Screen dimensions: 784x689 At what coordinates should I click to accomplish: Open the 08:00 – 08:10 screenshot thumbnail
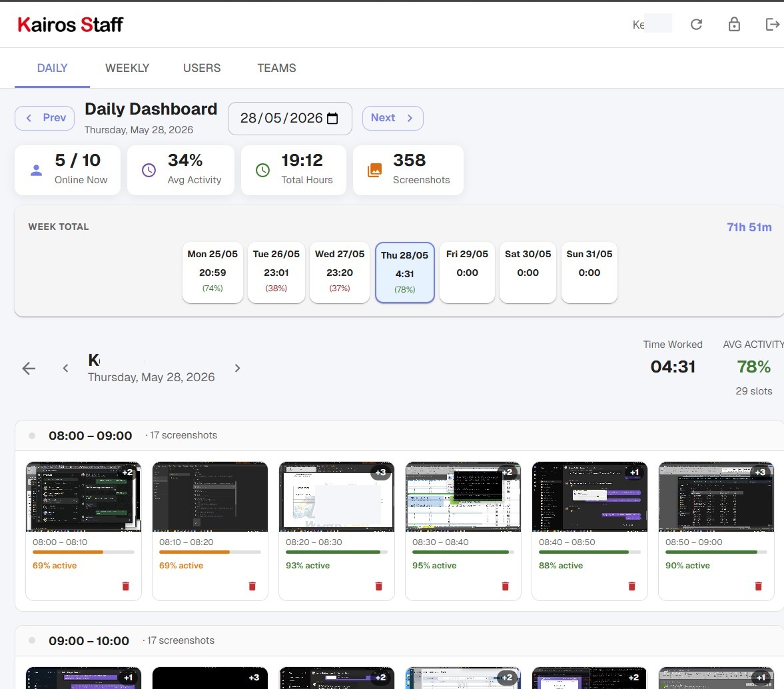point(83,496)
